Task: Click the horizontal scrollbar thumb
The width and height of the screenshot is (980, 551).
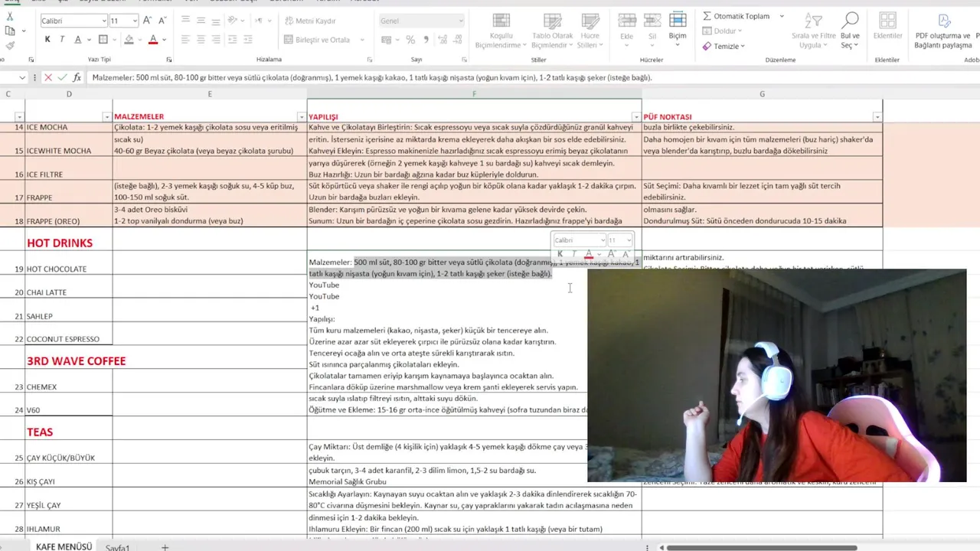Action: (x=762, y=547)
